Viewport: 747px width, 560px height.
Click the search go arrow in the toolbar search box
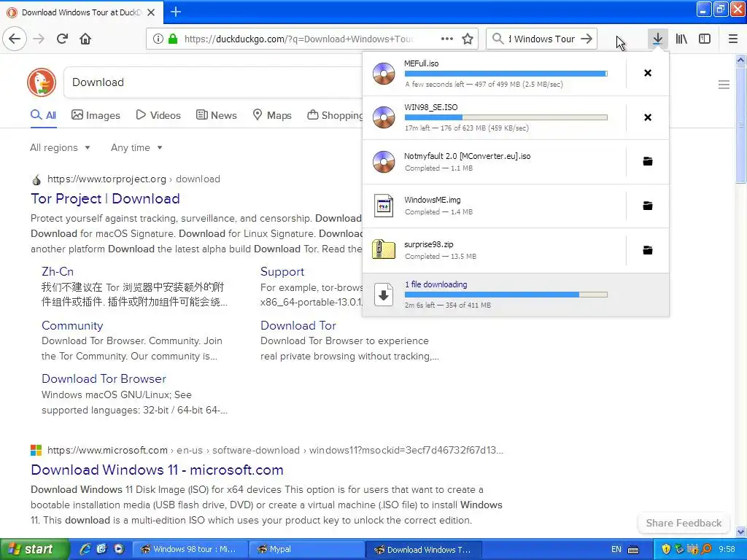tap(587, 39)
